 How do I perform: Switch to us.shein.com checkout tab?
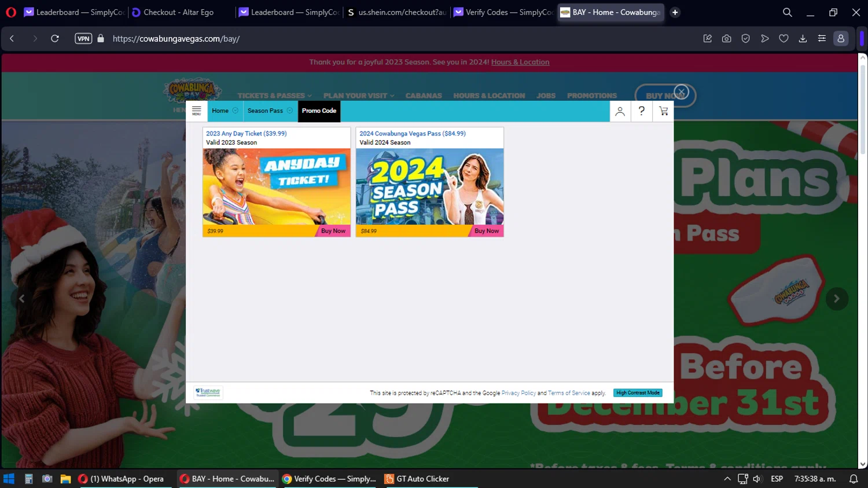click(397, 12)
